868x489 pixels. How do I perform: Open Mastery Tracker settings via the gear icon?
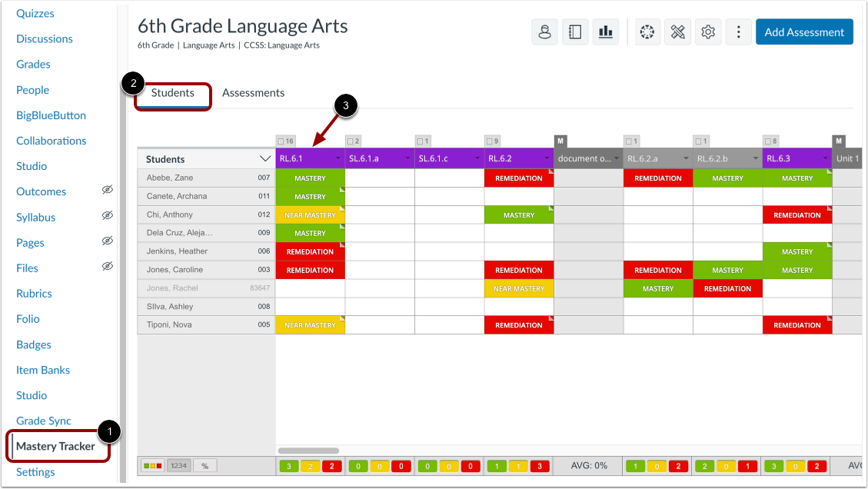[708, 32]
